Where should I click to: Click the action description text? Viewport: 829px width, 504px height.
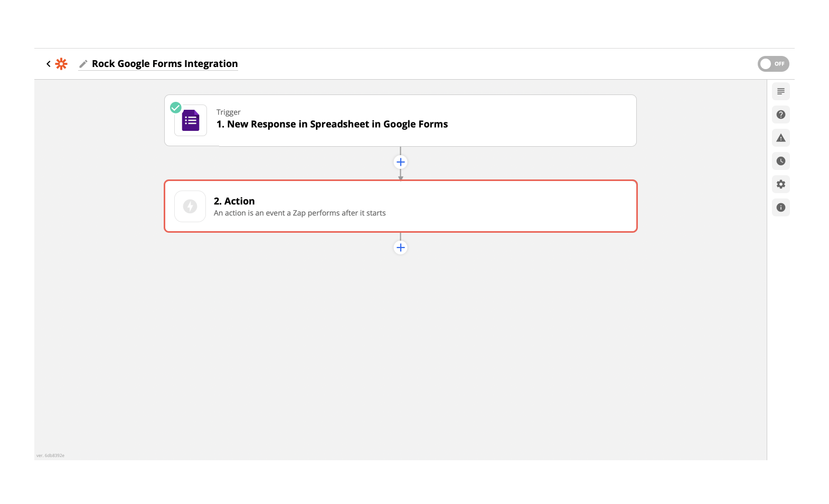[299, 213]
